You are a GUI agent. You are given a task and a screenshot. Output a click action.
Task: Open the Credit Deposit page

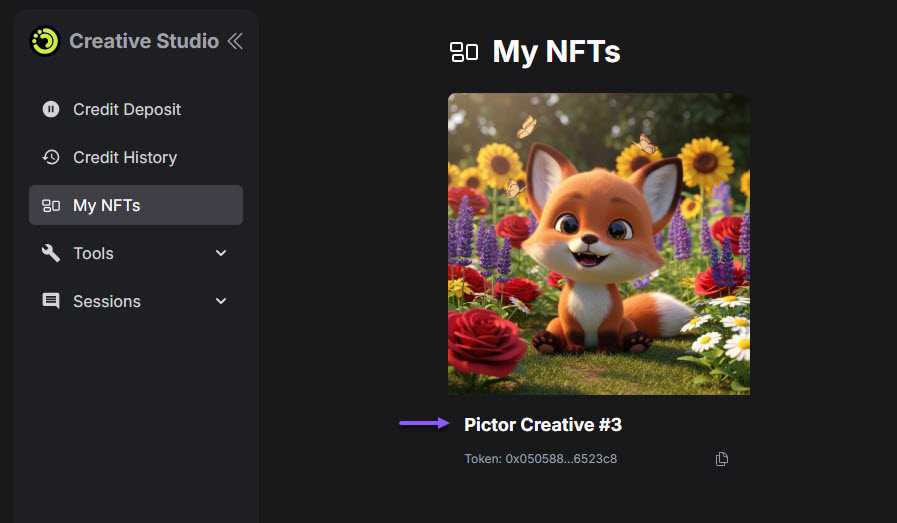(x=127, y=109)
